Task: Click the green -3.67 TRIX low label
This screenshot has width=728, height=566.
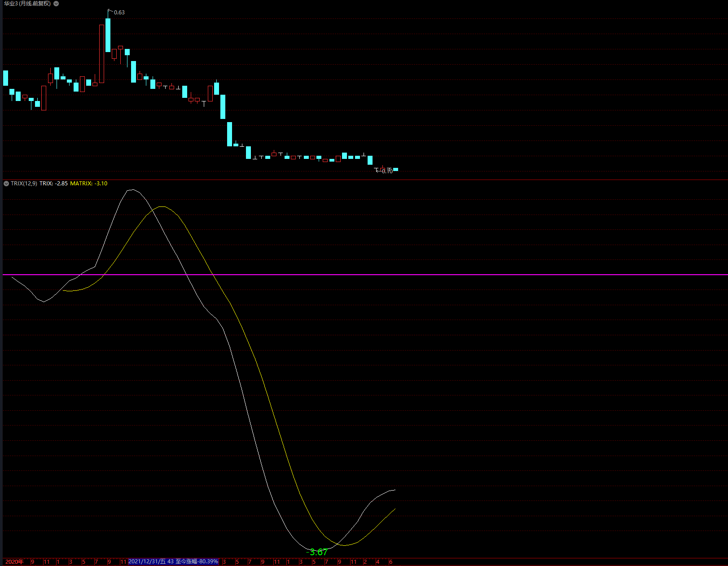Action: 317,552
